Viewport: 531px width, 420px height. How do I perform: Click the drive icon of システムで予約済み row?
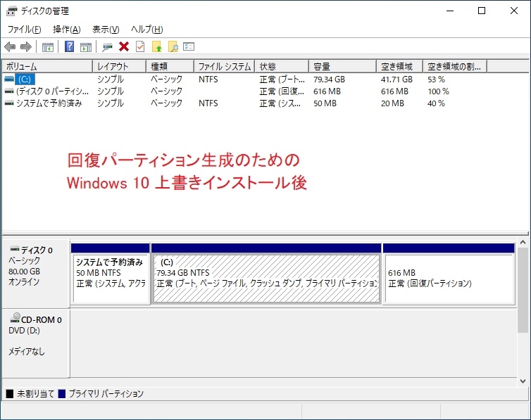point(9,103)
